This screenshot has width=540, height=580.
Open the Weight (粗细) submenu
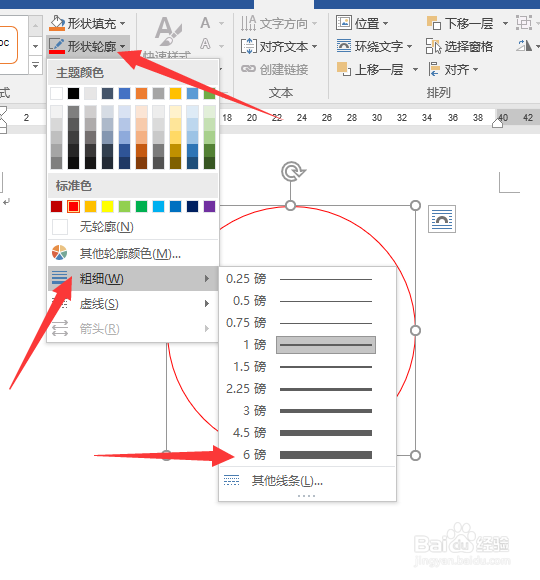pos(133,279)
